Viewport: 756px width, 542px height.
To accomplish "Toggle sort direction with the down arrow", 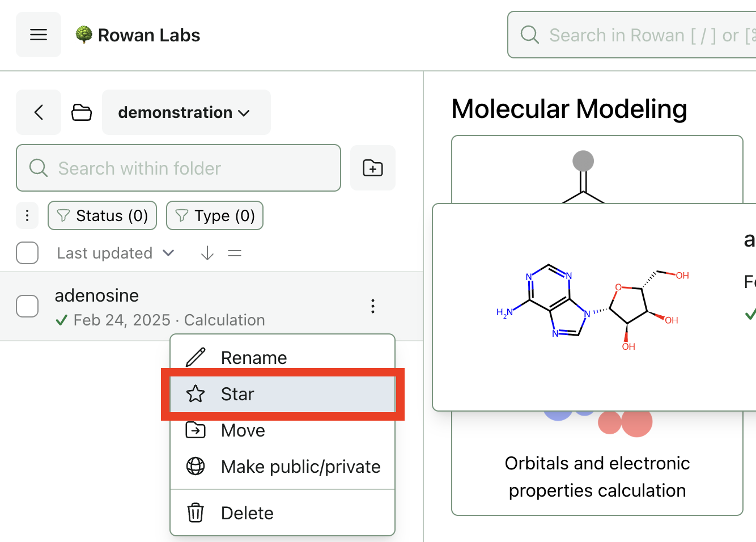I will (x=207, y=253).
